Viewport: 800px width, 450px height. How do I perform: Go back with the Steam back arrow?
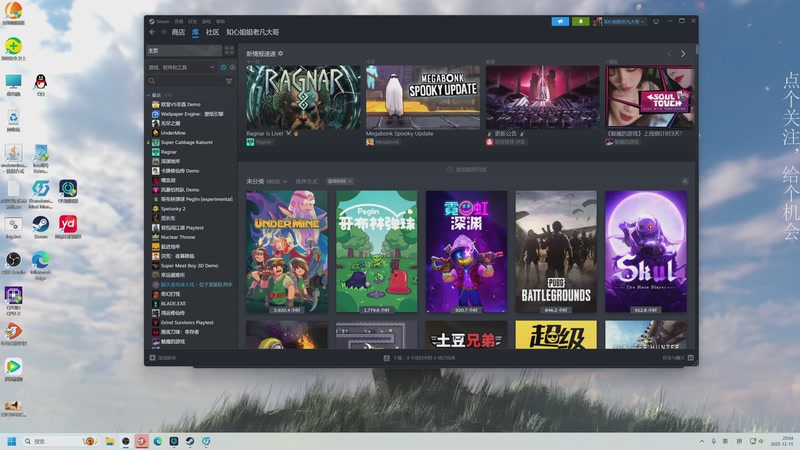click(152, 32)
